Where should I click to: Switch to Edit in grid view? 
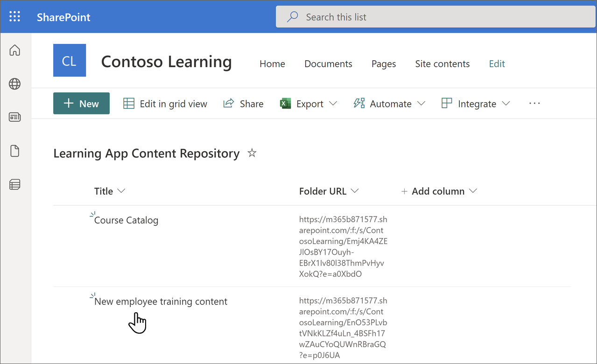165,103
